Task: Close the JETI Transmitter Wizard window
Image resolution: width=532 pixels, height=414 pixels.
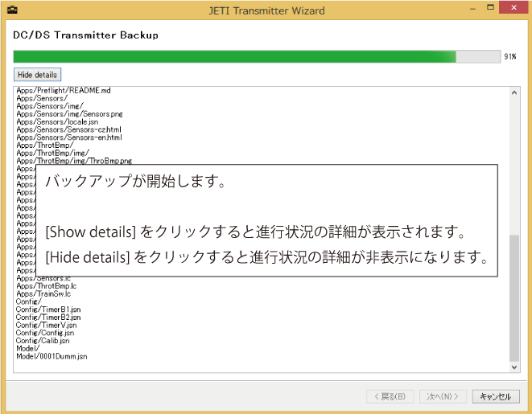Action: 513,7
